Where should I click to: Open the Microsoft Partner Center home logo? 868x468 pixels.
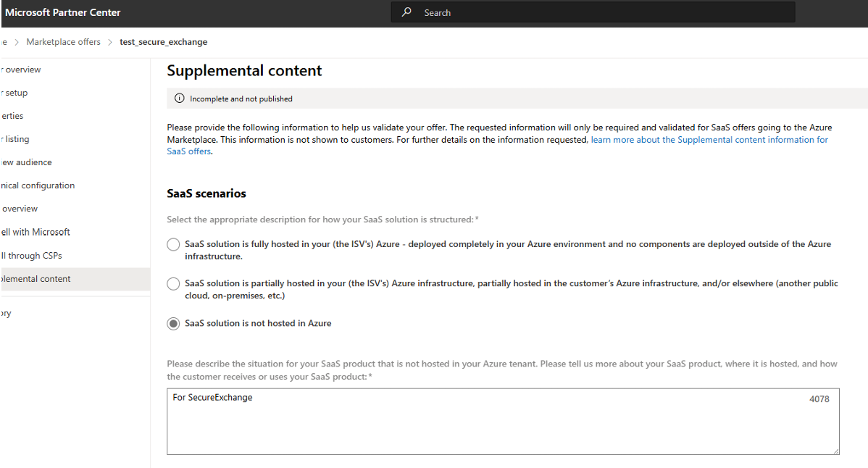64,12
